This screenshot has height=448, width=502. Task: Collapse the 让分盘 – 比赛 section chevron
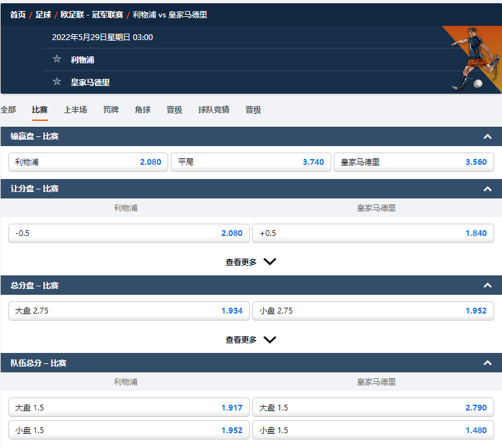point(488,189)
